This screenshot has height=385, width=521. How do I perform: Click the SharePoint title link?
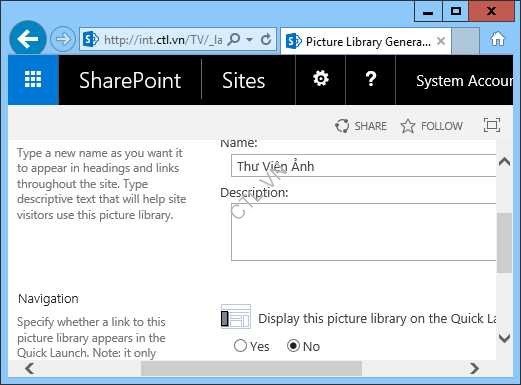(130, 80)
